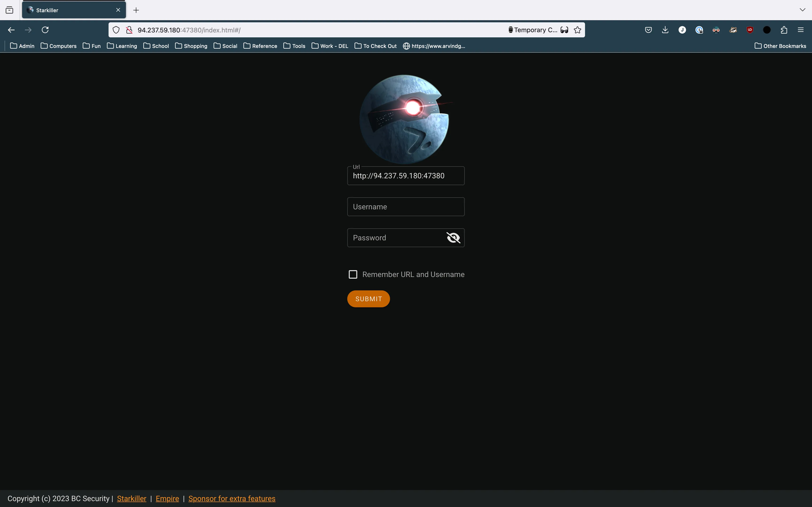Viewport: 812px width, 507px height.
Task: Click the red goggles extension icon
Action: (x=716, y=30)
